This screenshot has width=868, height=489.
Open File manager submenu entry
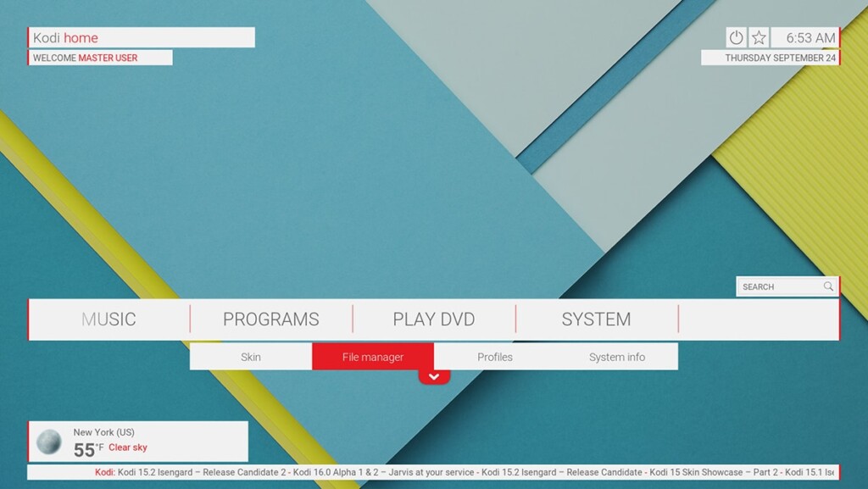click(373, 357)
